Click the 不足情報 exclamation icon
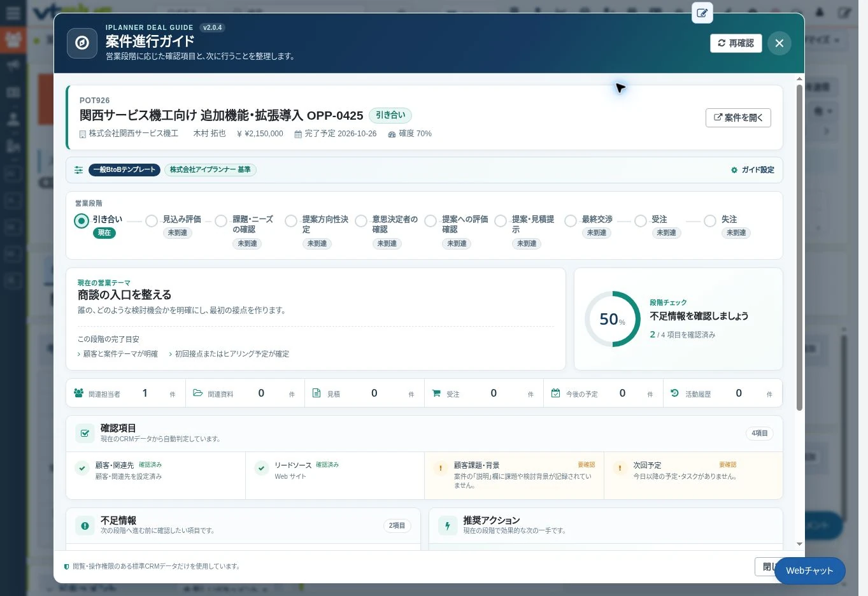The image size is (868, 596). [x=85, y=525]
